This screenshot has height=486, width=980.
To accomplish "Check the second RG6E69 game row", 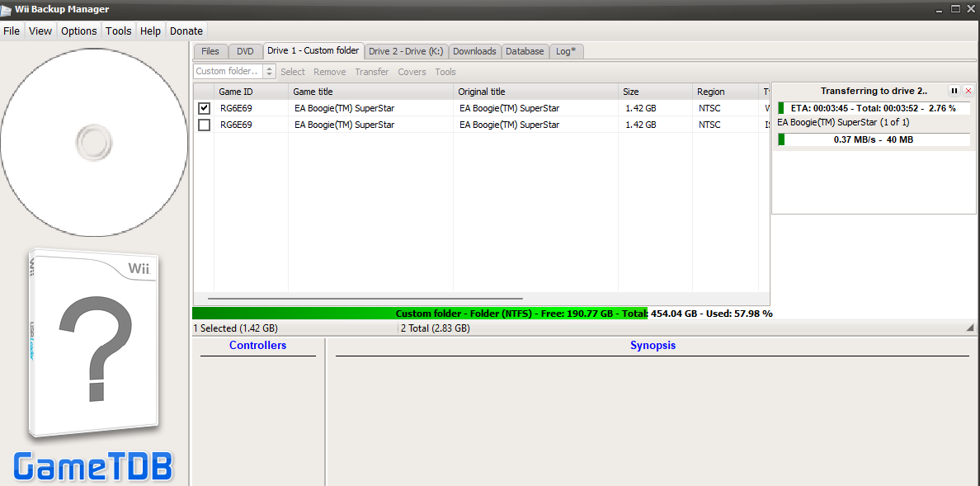I will point(204,125).
